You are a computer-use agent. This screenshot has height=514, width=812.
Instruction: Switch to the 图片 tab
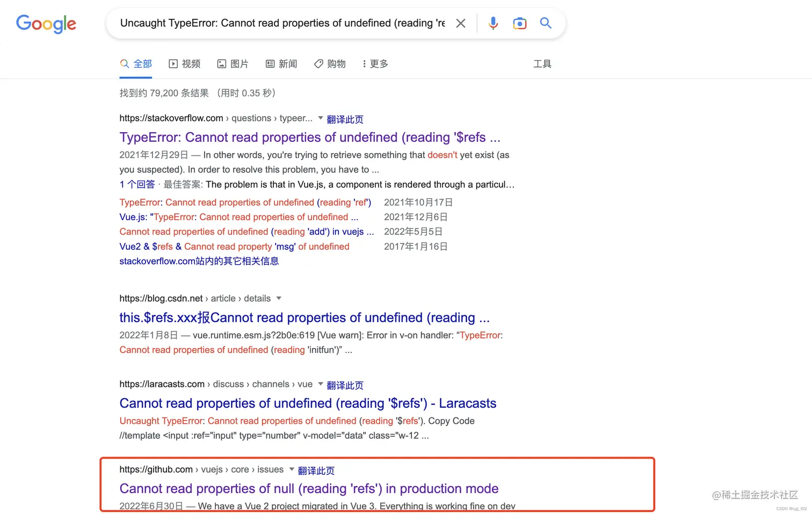pyautogui.click(x=233, y=64)
